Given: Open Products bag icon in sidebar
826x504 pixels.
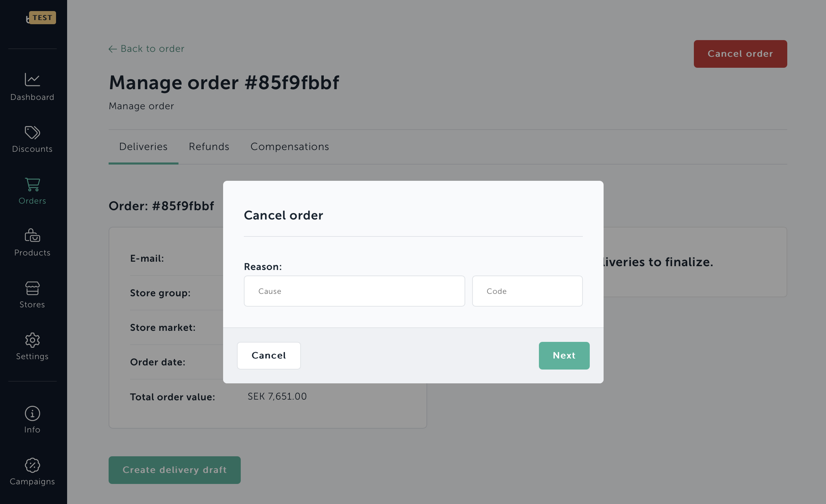Looking at the screenshot, I should [x=32, y=235].
